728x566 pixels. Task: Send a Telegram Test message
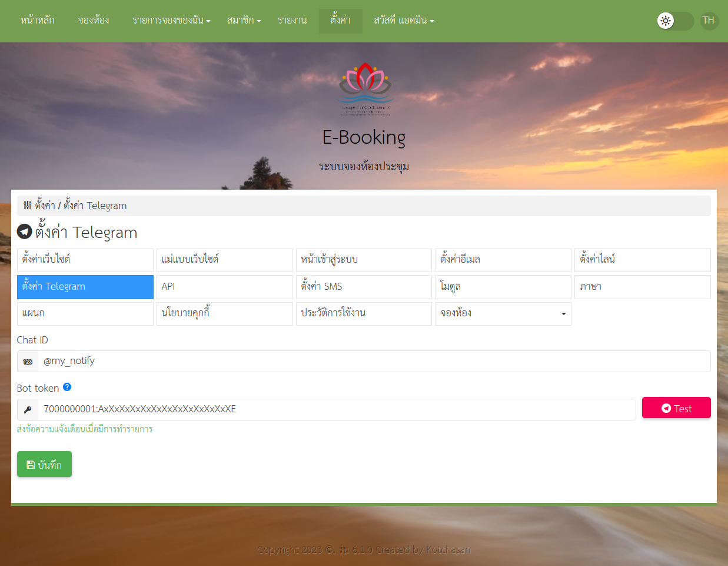pyautogui.click(x=676, y=408)
